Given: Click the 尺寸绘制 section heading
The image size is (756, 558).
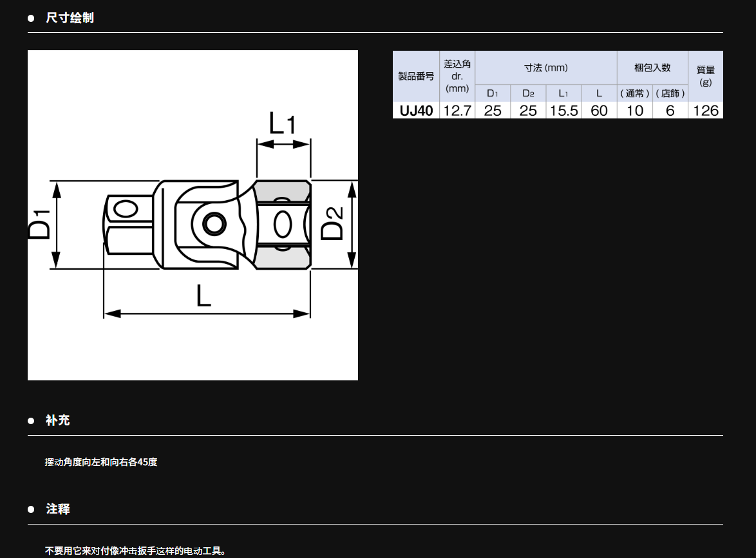Looking at the screenshot, I should 70,18.
